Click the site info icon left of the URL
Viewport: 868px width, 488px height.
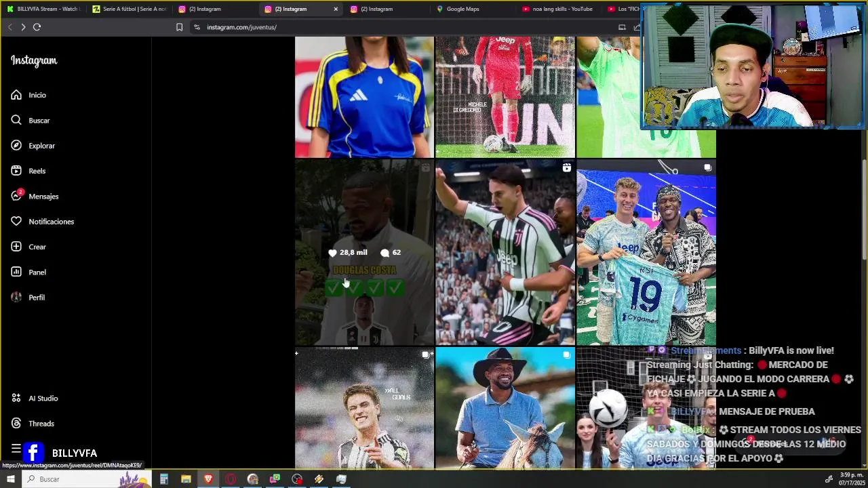click(x=197, y=27)
